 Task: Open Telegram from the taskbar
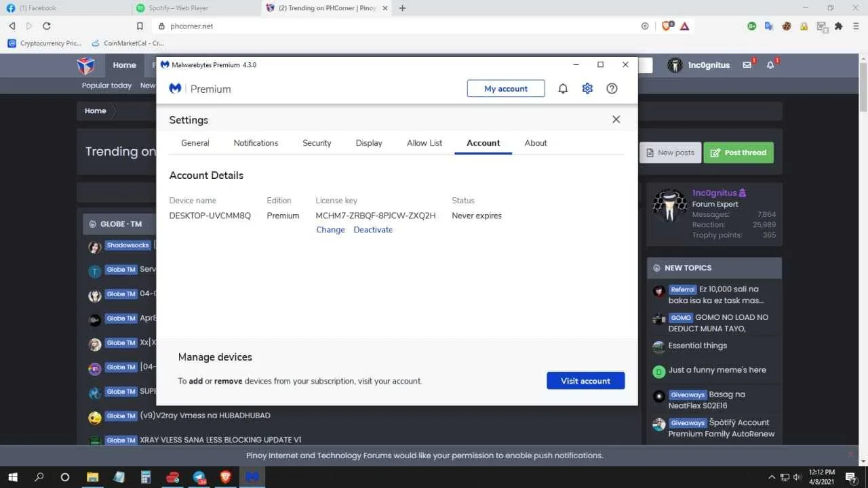click(x=199, y=477)
